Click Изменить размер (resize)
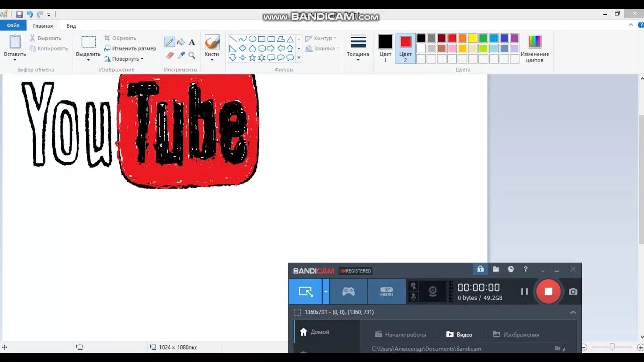Image resolution: width=644 pixels, height=362 pixels. click(x=130, y=49)
